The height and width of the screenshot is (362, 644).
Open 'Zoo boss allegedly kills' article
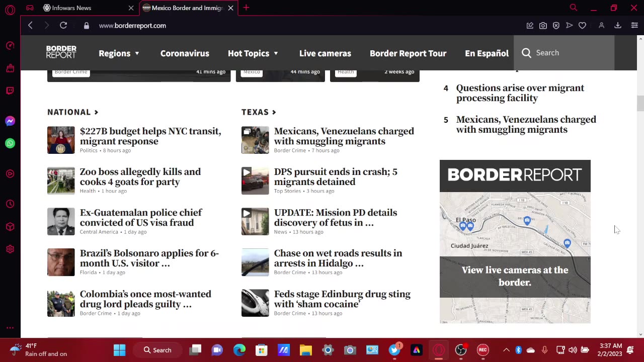140,177
